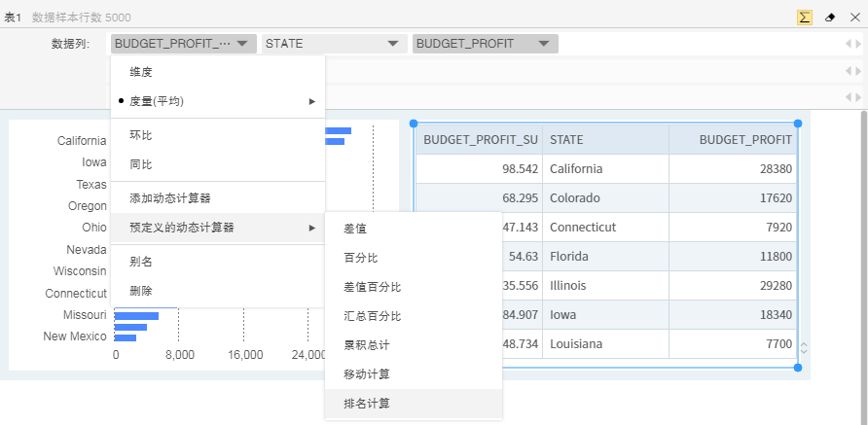Select 维度 in the context menu
The height and width of the screenshot is (425, 868).
tap(141, 72)
